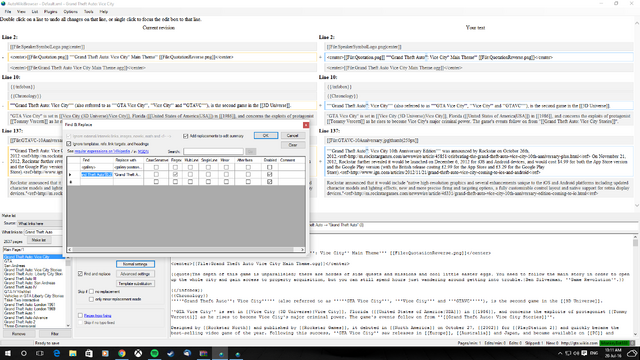Toggle CaseSensitive checkbox in the gallery row
Image resolution: width=640 pixels, height=360 pixels.
pos(156,167)
